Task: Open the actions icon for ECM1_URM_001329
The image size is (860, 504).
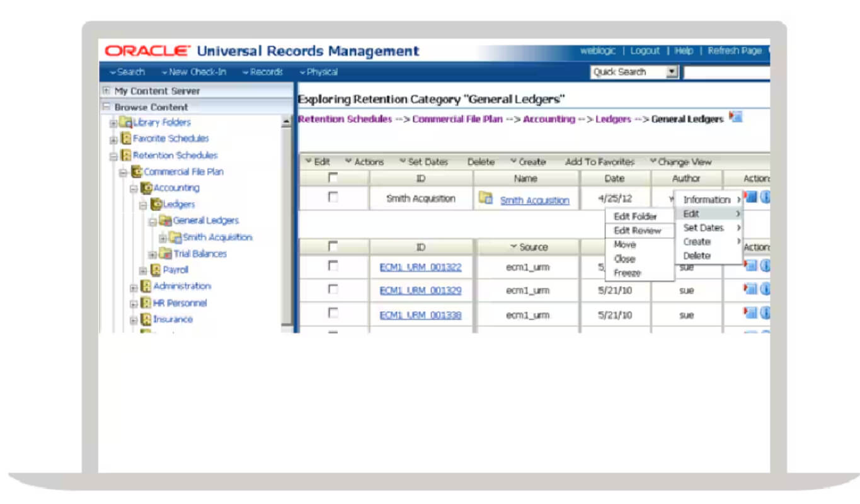Action: coord(750,289)
